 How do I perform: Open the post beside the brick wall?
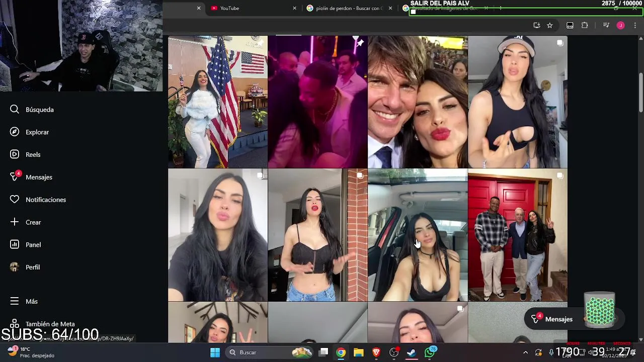[317, 235]
